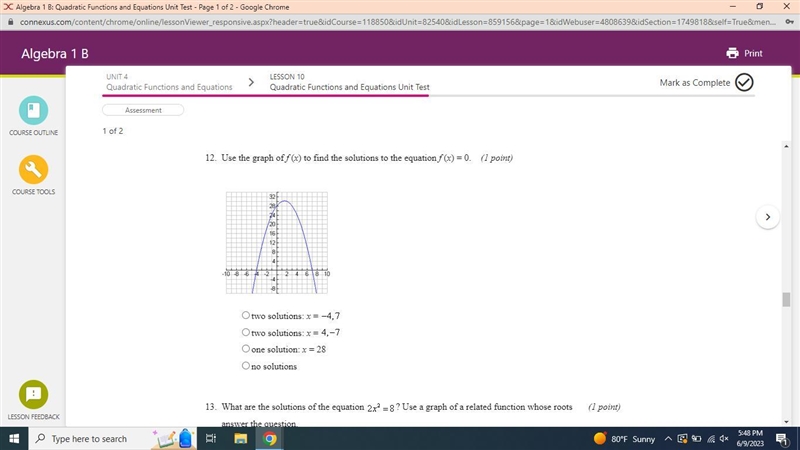Click the Unit 4 Quadratic Functions and Equations breadcrumb

pyautogui.click(x=169, y=82)
